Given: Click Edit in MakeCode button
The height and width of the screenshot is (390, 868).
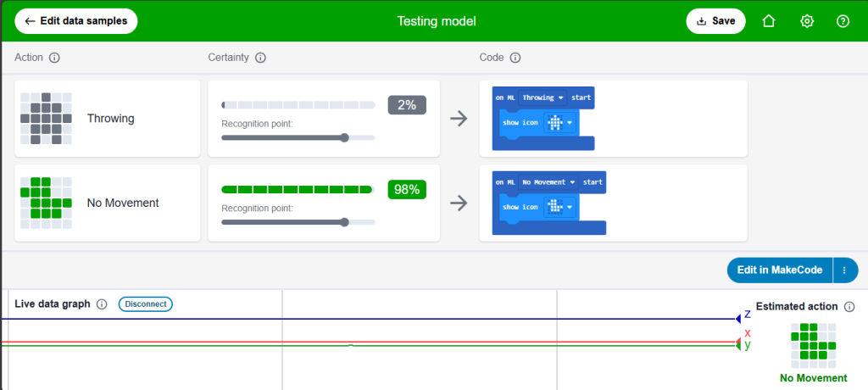Looking at the screenshot, I should 779,270.
